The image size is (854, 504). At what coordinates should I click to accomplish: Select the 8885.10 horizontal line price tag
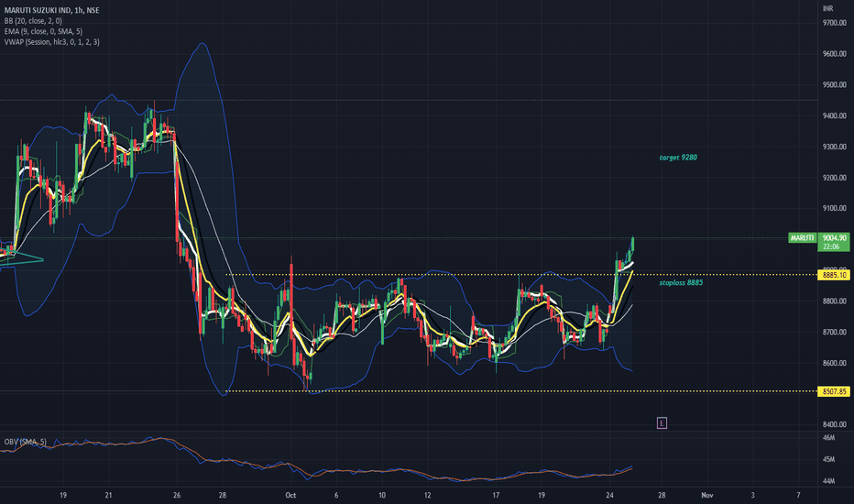tap(834, 275)
